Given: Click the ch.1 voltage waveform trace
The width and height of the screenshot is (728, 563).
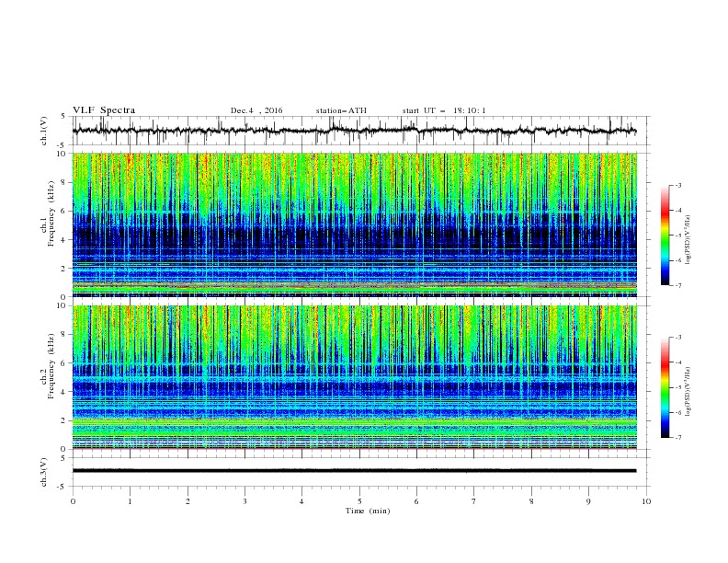Looking at the screenshot, I should (354, 131).
